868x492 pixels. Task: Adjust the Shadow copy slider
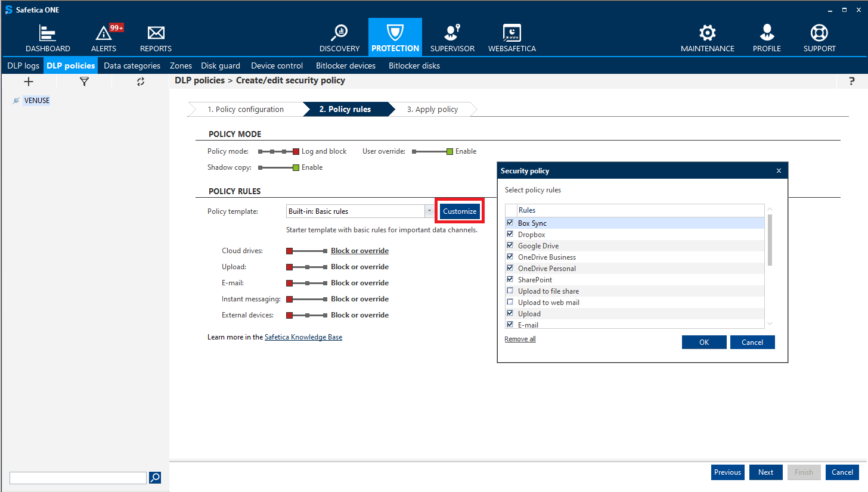[278, 167]
